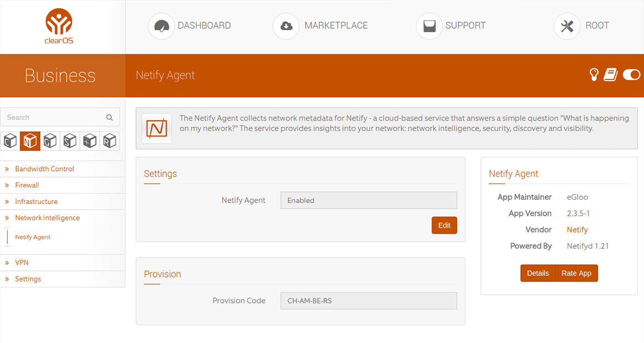Open the Dashboard menu
Screen dimensions: 644x343
[189, 26]
